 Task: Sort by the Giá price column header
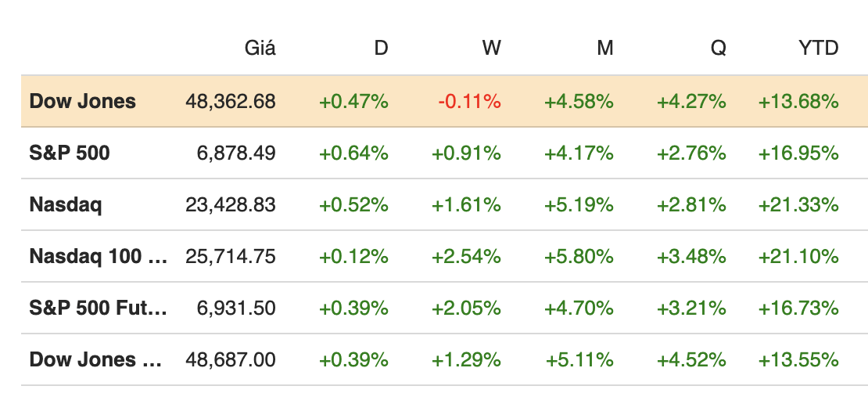coord(260,48)
